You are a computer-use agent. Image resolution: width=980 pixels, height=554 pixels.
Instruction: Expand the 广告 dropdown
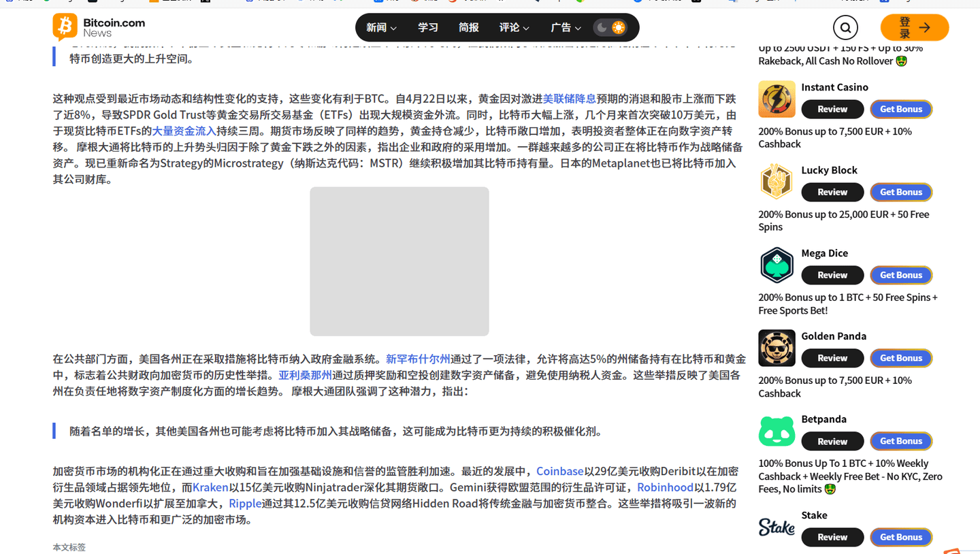point(566,28)
